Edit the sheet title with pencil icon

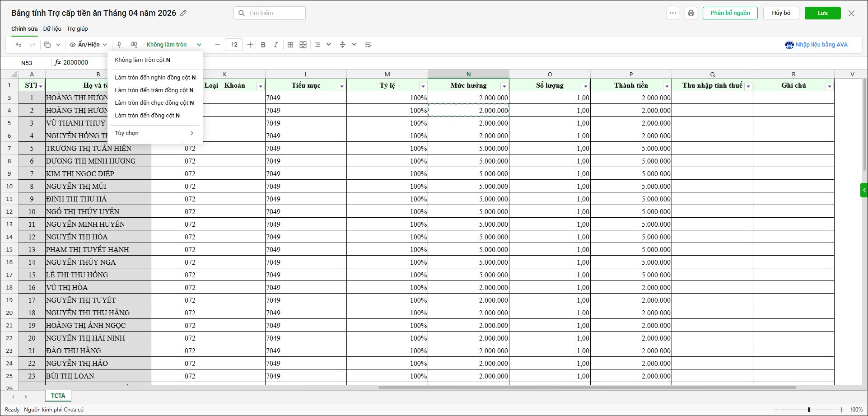183,13
